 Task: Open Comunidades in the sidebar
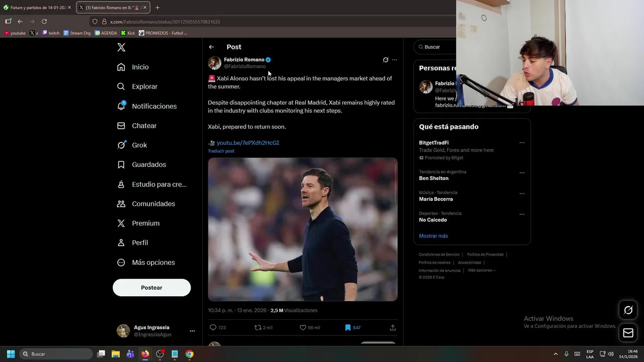(x=146, y=204)
